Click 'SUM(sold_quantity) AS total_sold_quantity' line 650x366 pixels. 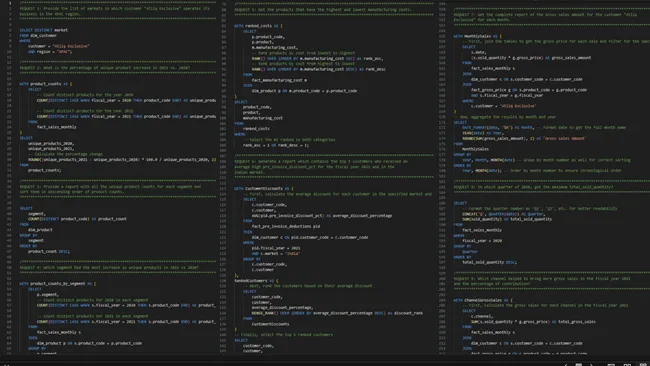click(507, 219)
